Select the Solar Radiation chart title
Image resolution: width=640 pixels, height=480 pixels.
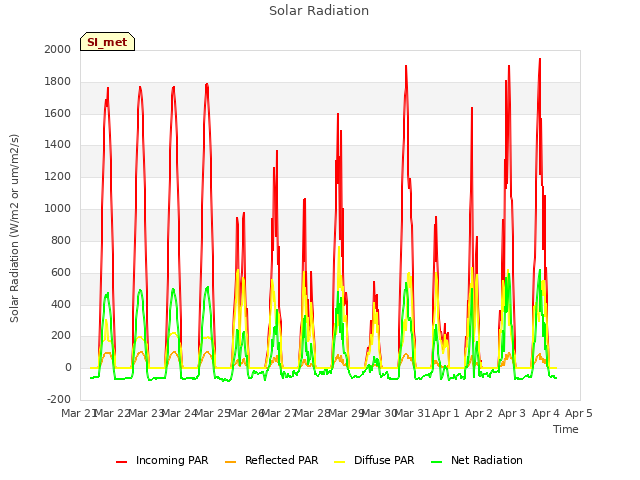pyautogui.click(x=319, y=11)
